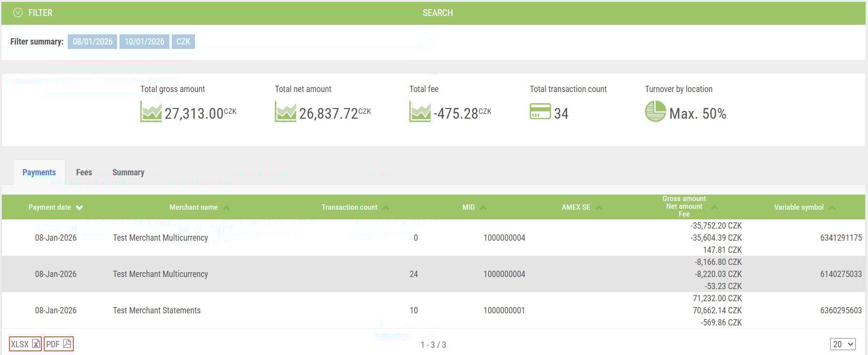Viewport: 868px width, 355px height.
Task: Click the Total net amount chart icon
Action: click(x=285, y=111)
